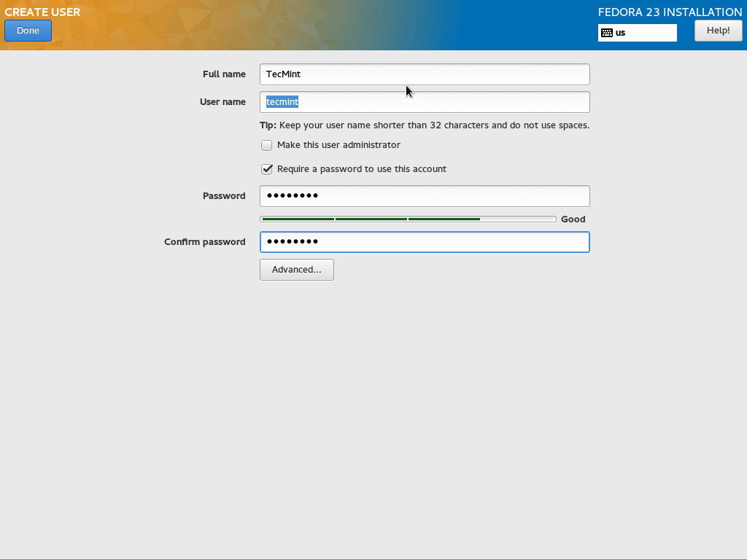The height and width of the screenshot is (560, 747).
Task: Focus the Full name field
Action: (425, 74)
